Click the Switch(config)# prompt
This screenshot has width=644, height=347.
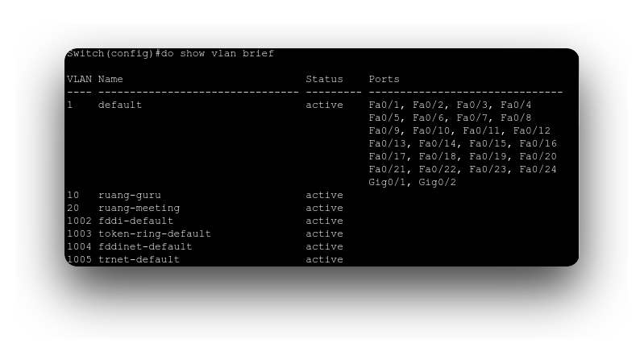(x=113, y=54)
